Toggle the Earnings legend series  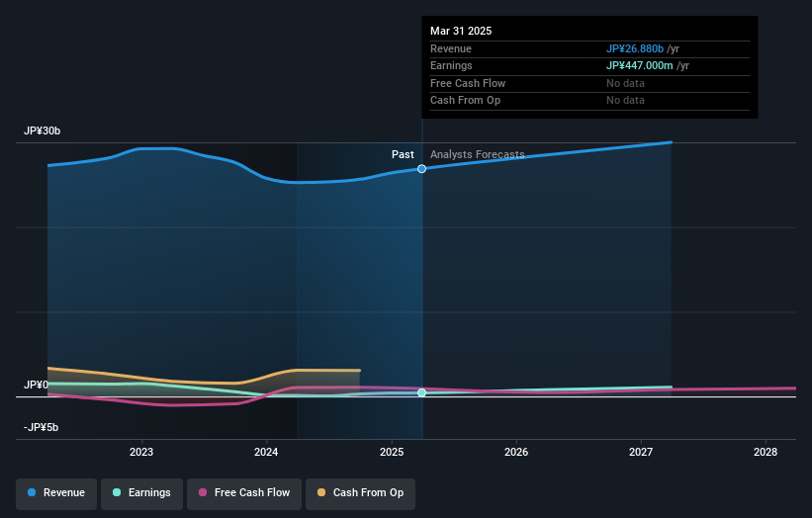[141, 493]
